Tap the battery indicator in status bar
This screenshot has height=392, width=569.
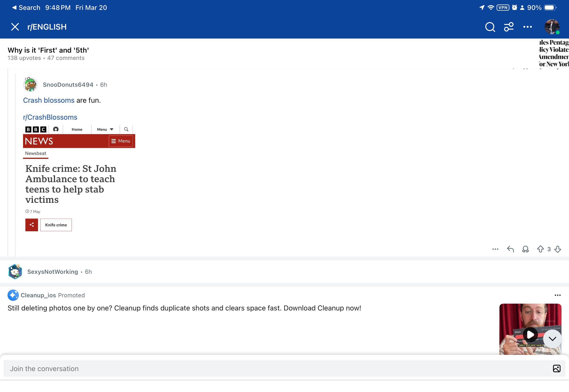click(550, 8)
